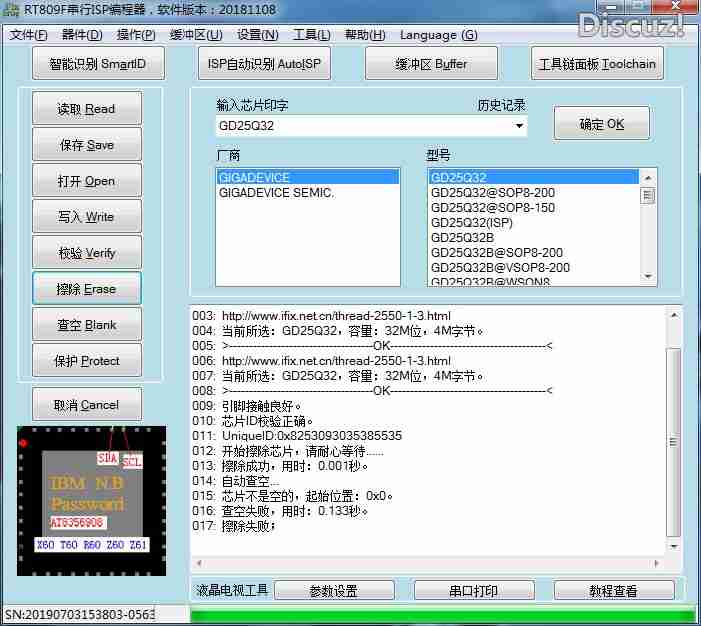Image resolution: width=701 pixels, height=626 pixels.
Task: Click log horizontal scroll-left arrow
Action: (x=199, y=563)
